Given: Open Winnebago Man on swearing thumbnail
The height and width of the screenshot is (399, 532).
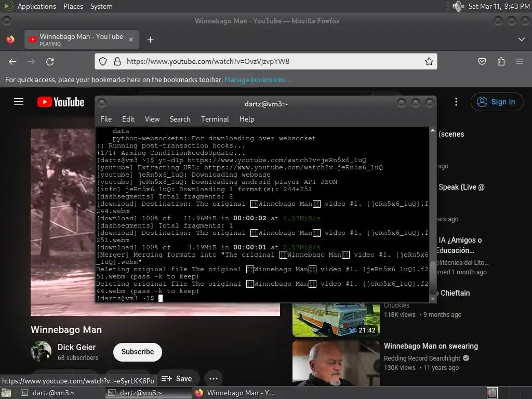Looking at the screenshot, I should tap(336, 363).
